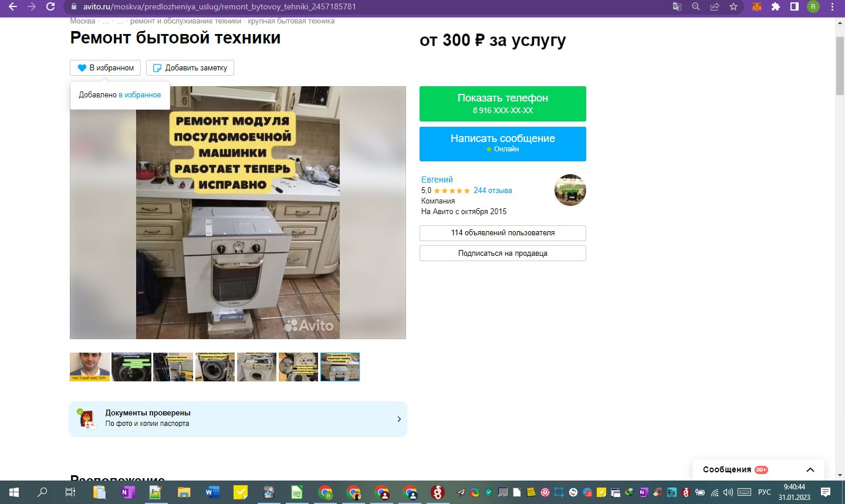Viewport: 845px width, 504px height.
Task: Open the green R profile avatar
Action: coord(813,6)
